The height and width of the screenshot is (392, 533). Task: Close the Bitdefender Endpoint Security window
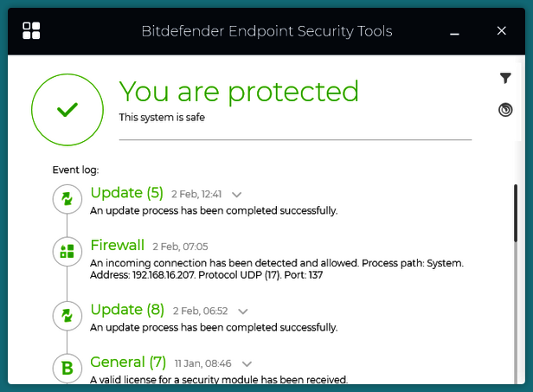[x=502, y=31]
